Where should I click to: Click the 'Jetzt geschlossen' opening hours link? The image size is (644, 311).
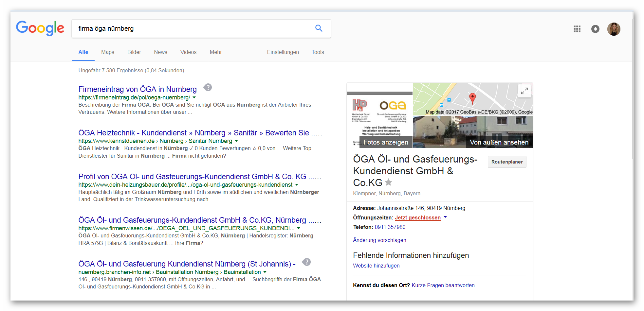pos(417,218)
